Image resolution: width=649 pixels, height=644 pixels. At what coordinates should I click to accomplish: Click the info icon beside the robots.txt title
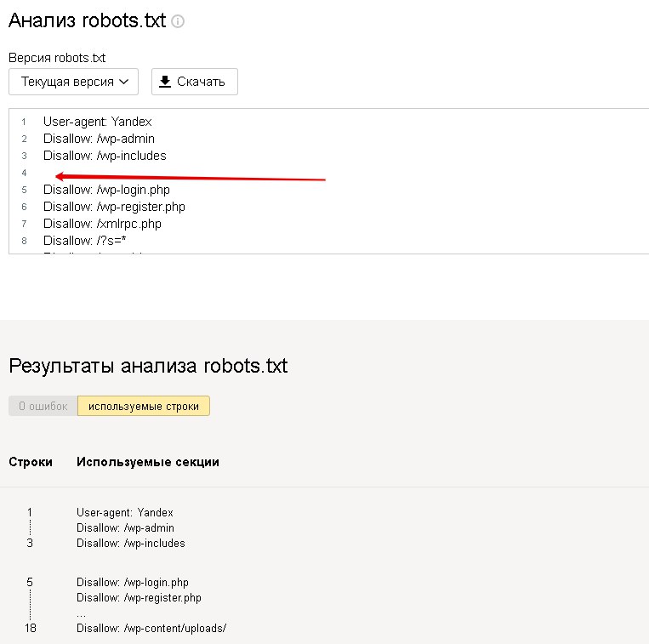[x=178, y=22]
